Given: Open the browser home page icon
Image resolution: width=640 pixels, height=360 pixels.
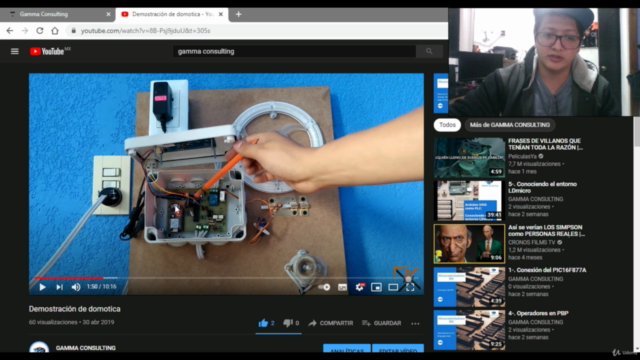Looking at the screenshot, I should click(55, 31).
